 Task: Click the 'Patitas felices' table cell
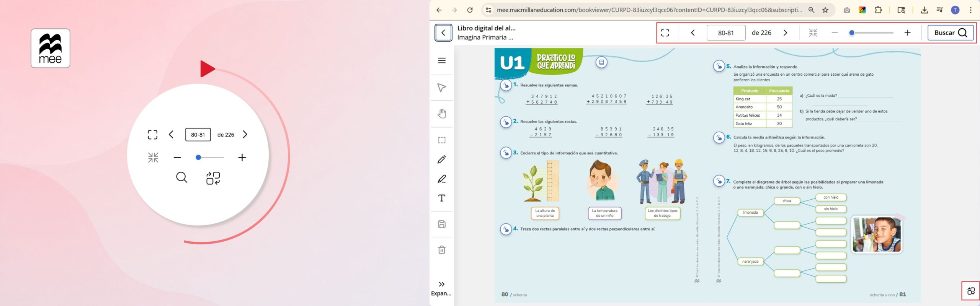(750, 116)
